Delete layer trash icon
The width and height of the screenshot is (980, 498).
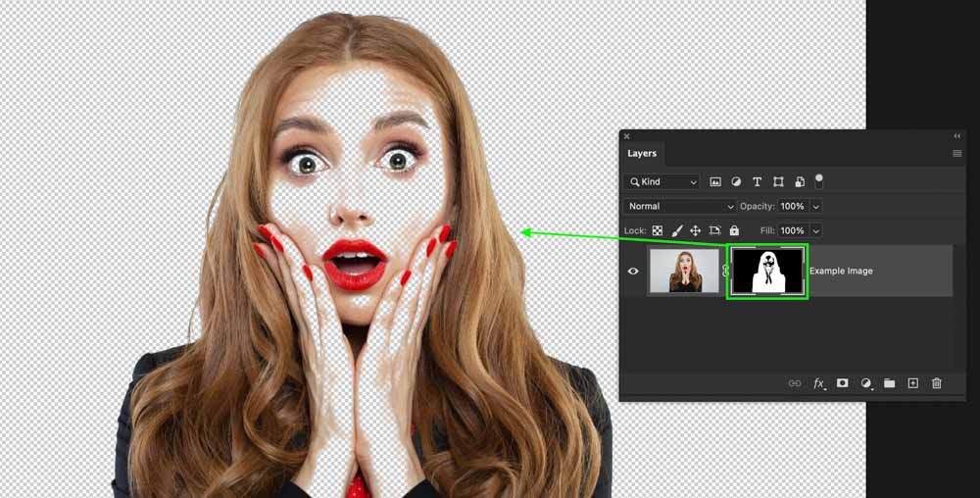point(936,383)
